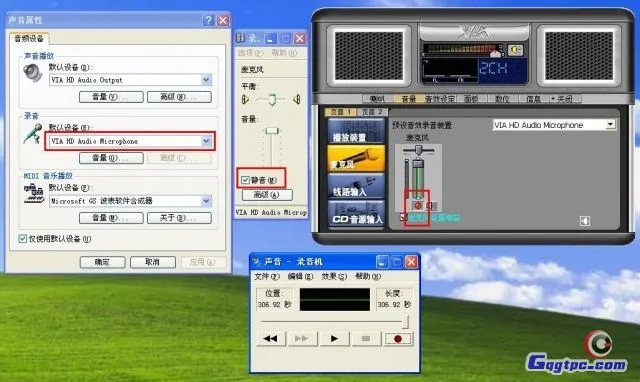This screenshot has width=640, height=382.
Task: Click the VIA master volume knob under level meter
Action: [x=495, y=54]
